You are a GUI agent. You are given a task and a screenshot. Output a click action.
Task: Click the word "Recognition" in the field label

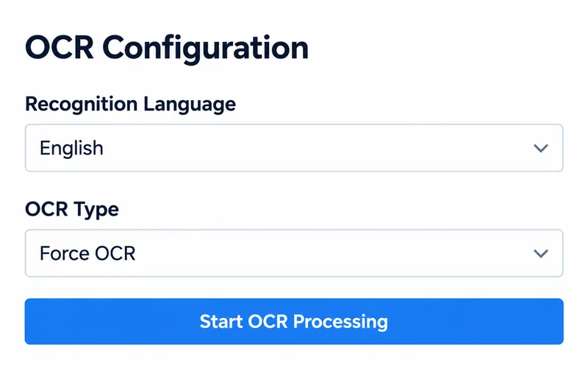[82, 105]
